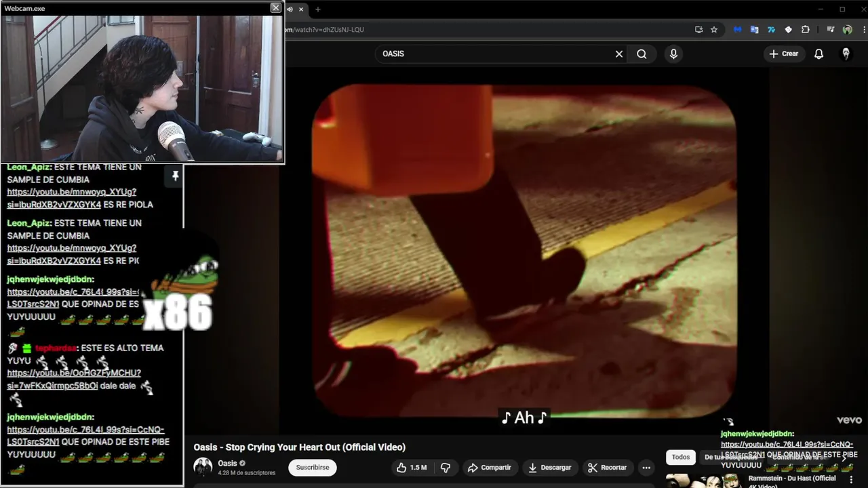Subscribe with the Suscribirse button

(x=312, y=468)
